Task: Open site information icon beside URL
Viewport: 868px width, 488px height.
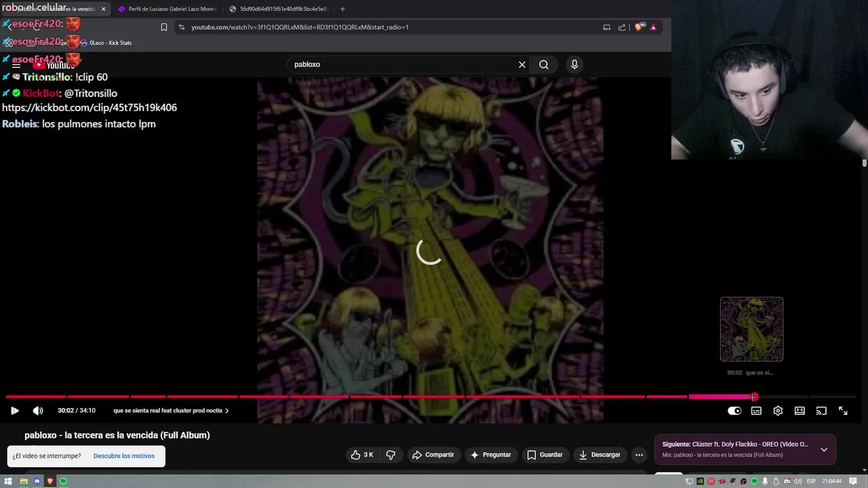Action: 181,27
